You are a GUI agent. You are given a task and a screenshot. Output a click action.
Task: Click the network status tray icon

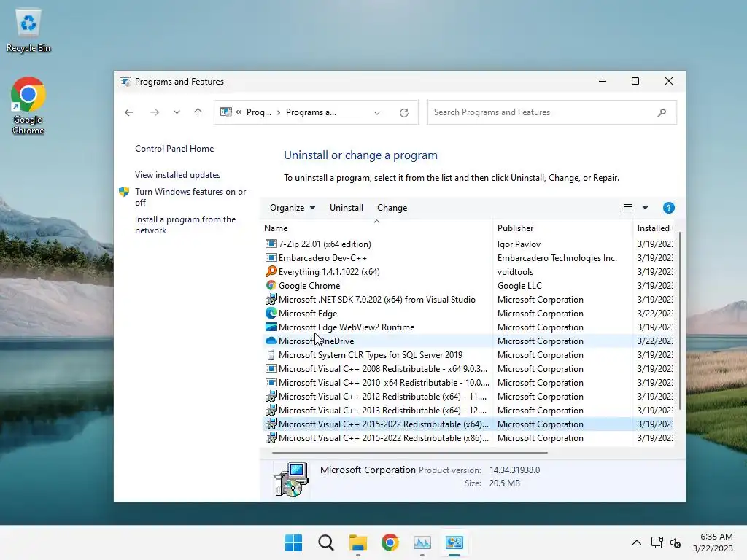pyautogui.click(x=657, y=542)
